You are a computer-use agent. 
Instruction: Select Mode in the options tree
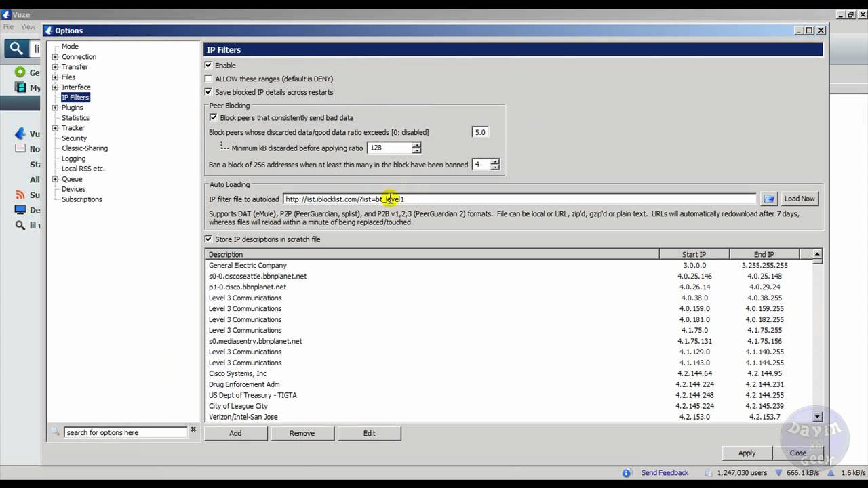70,47
